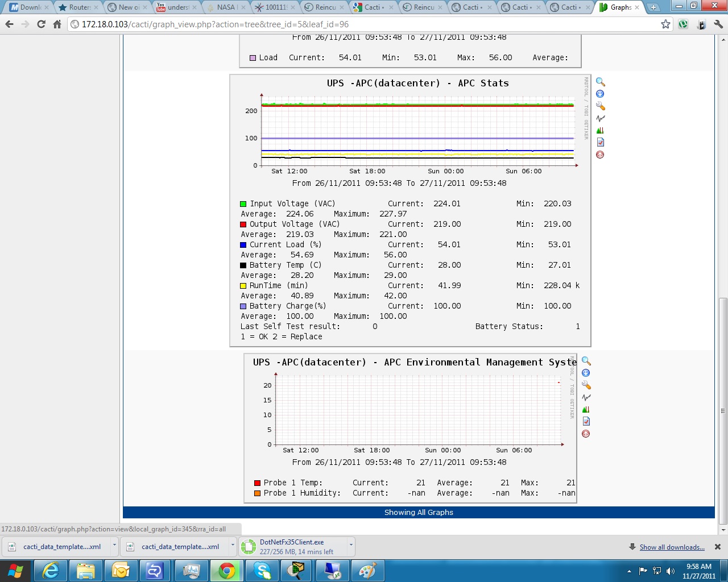This screenshot has height=582, width=728.
Task: Click the Action Center flag tray icon
Action: pyautogui.click(x=643, y=571)
